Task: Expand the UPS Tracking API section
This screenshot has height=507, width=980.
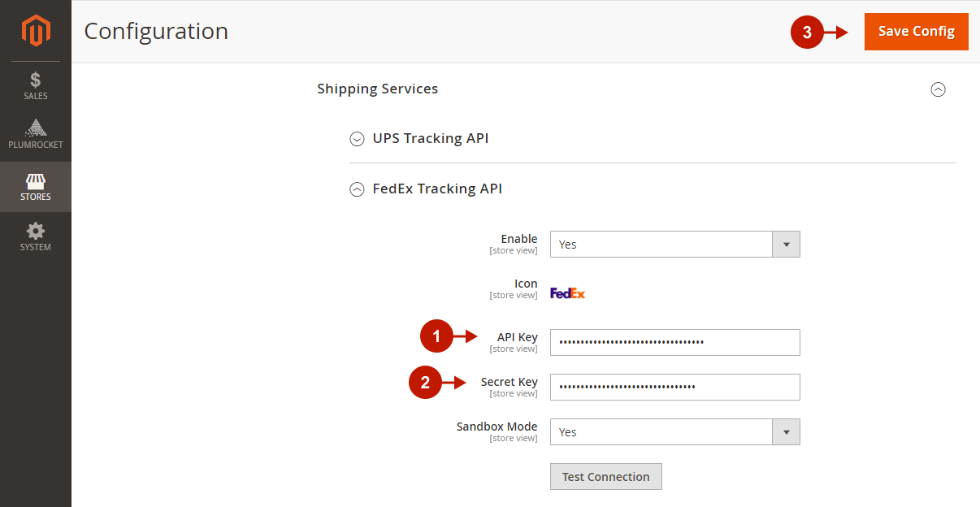Action: pos(357,139)
